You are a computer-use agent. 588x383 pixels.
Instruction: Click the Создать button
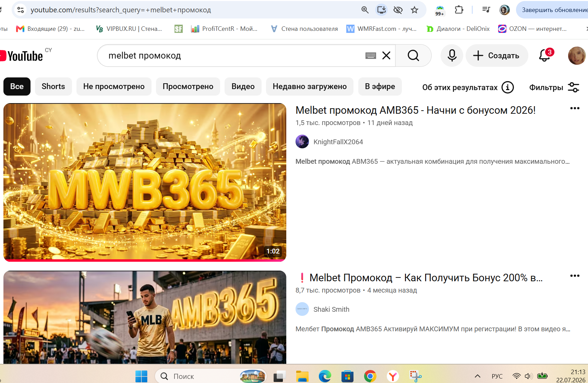(497, 55)
